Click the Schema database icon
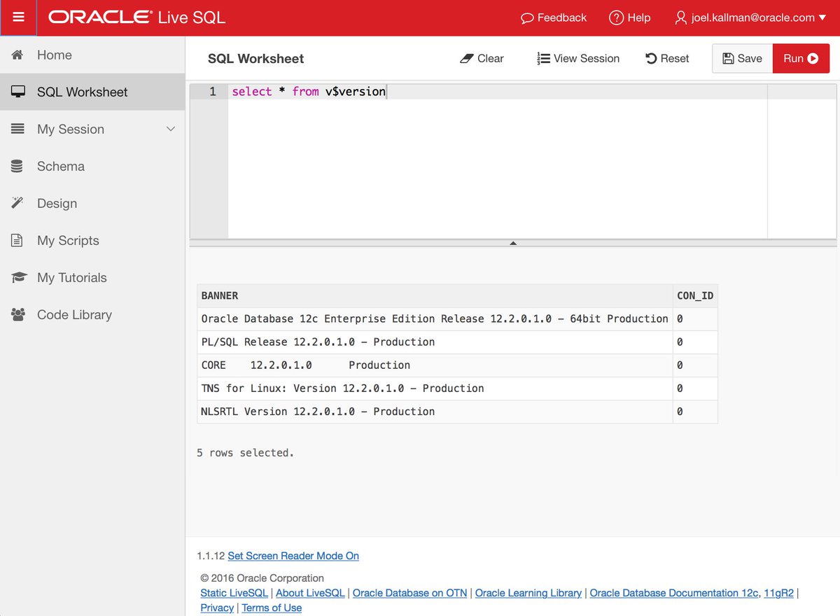 coord(17,166)
